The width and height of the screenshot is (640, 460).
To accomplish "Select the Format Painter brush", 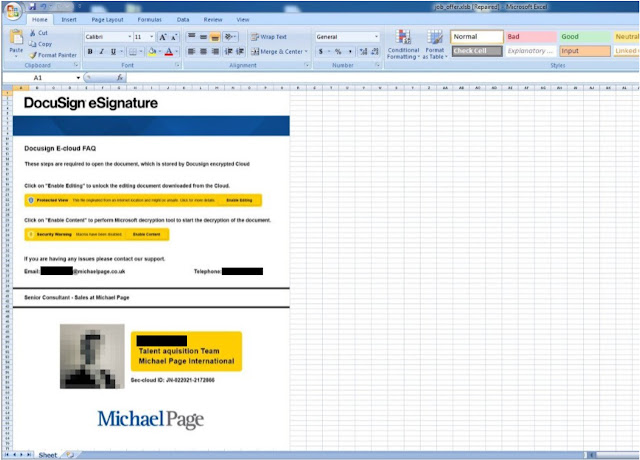I will pos(33,55).
